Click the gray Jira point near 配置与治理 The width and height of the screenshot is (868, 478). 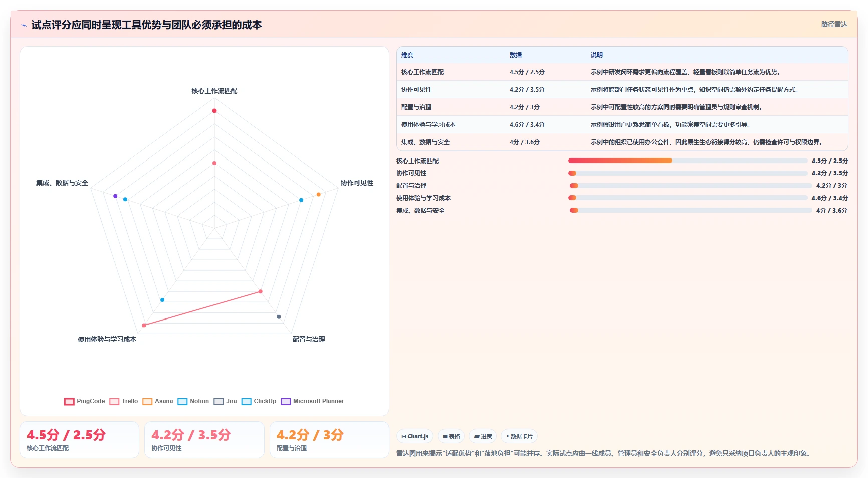pos(279,316)
